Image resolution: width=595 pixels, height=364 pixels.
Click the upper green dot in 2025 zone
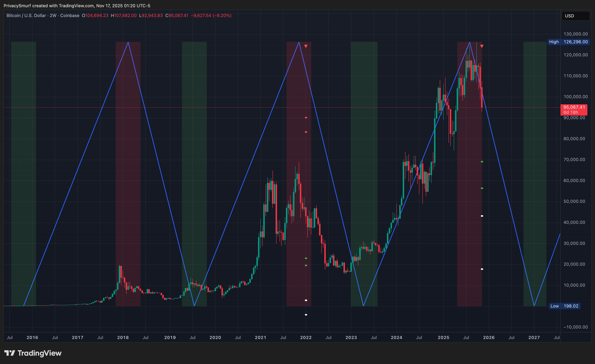point(482,162)
